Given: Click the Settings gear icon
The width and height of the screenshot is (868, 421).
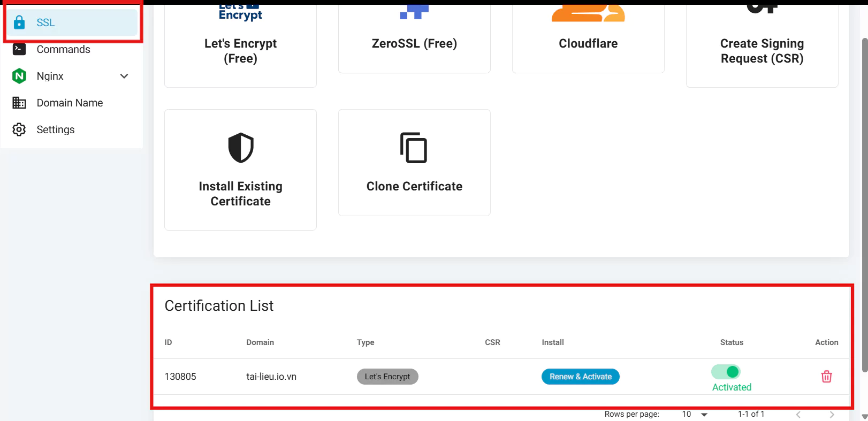Looking at the screenshot, I should coord(19,129).
